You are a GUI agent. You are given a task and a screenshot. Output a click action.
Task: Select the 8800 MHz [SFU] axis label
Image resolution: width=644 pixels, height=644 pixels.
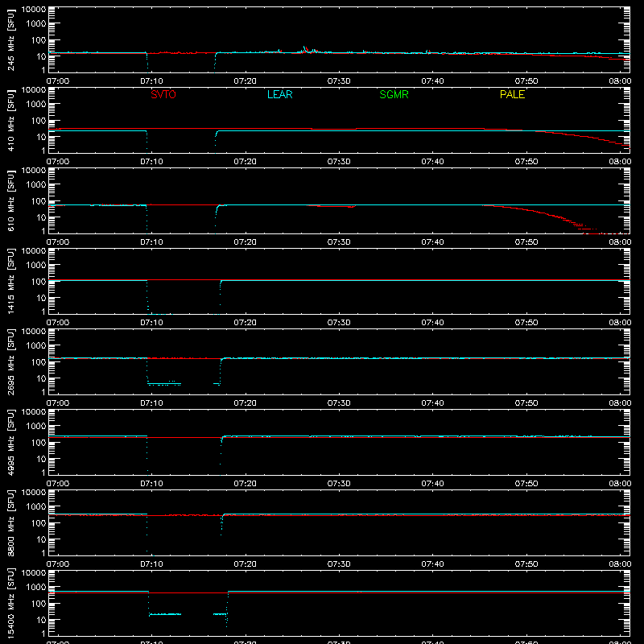pos(10,523)
